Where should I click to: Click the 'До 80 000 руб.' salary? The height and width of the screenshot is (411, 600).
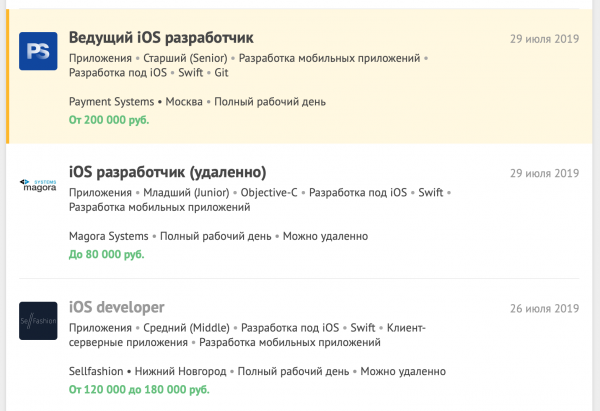pos(106,254)
